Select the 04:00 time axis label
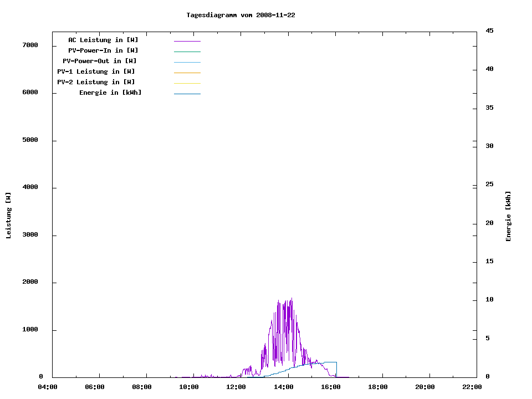The height and width of the screenshot is (399, 532). (47, 387)
